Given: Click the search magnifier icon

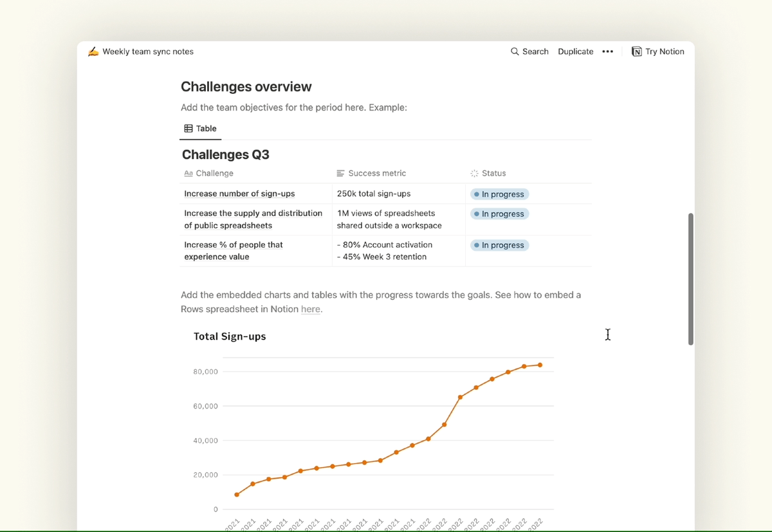Looking at the screenshot, I should tap(515, 51).
